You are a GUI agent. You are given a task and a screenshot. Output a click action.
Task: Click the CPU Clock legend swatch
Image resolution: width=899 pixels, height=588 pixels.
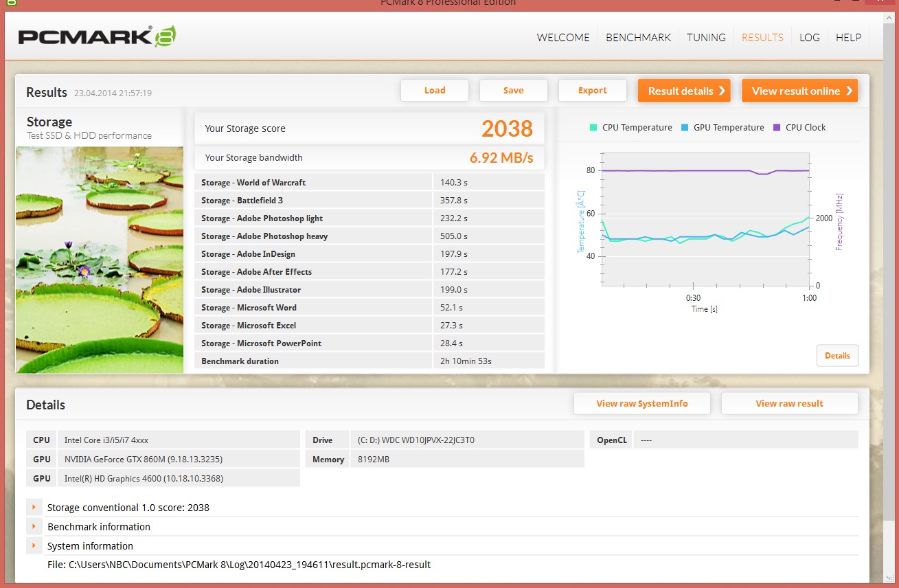(777, 128)
